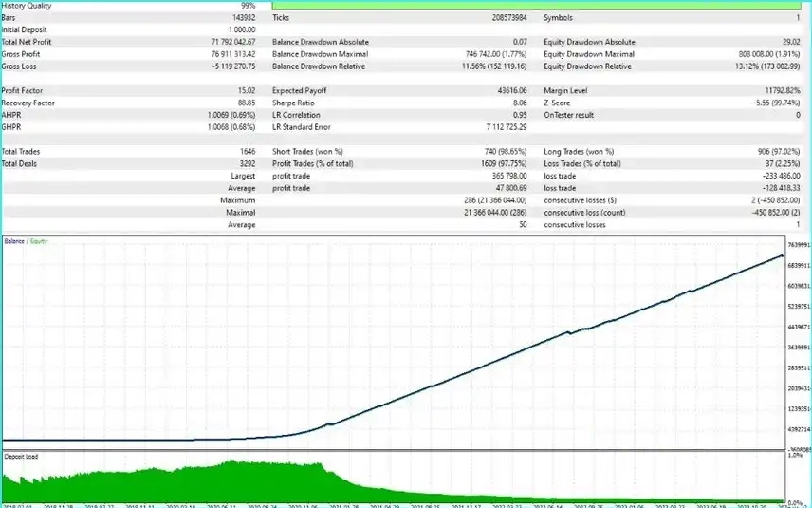812x508 pixels.
Task: Click the Long Trades (won %) value
Action: click(x=779, y=152)
